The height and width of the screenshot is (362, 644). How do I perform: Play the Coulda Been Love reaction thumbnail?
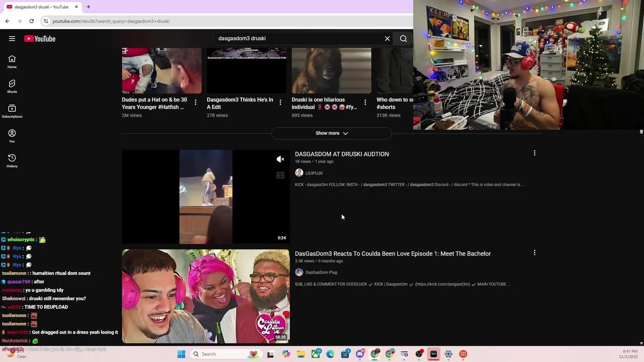(x=206, y=296)
